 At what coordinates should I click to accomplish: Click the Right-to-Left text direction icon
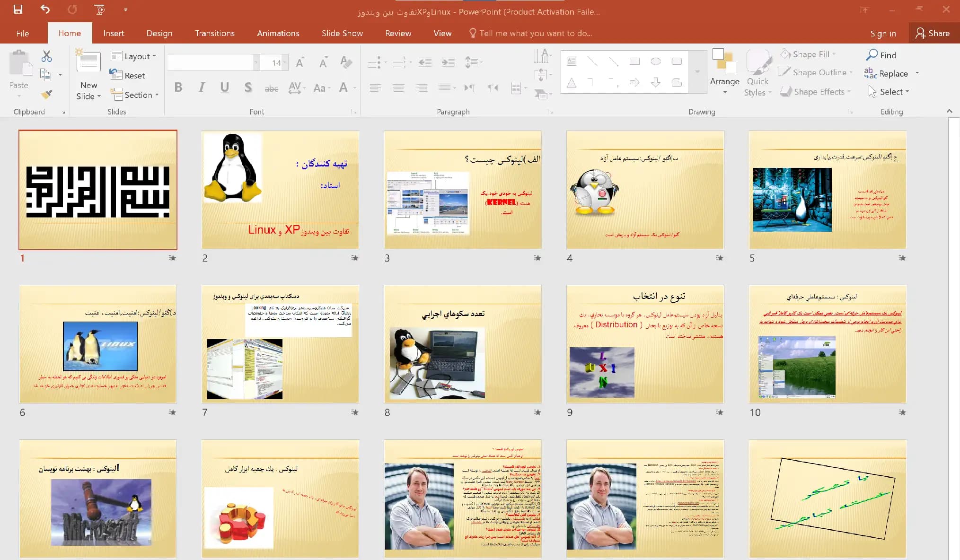pos(493,87)
